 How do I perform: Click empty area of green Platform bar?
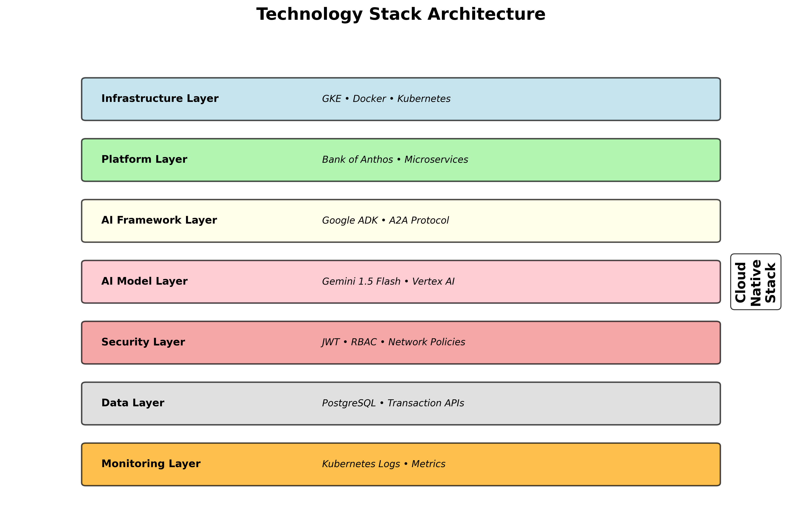click(594, 160)
